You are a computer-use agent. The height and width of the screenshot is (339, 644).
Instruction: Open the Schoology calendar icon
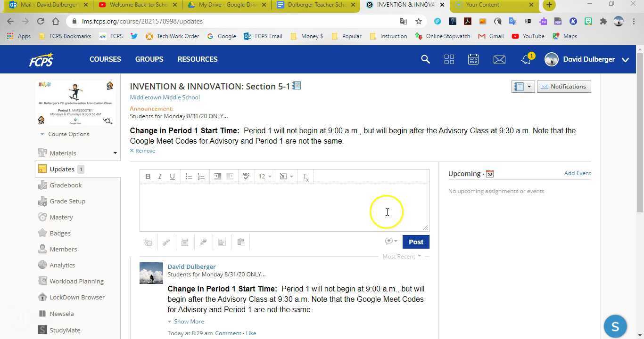[x=473, y=59]
